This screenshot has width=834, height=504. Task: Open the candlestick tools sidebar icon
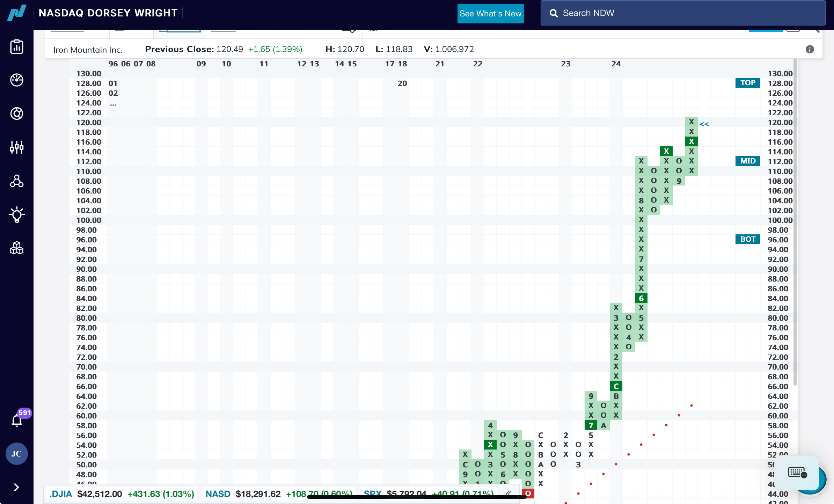pyautogui.click(x=16, y=147)
